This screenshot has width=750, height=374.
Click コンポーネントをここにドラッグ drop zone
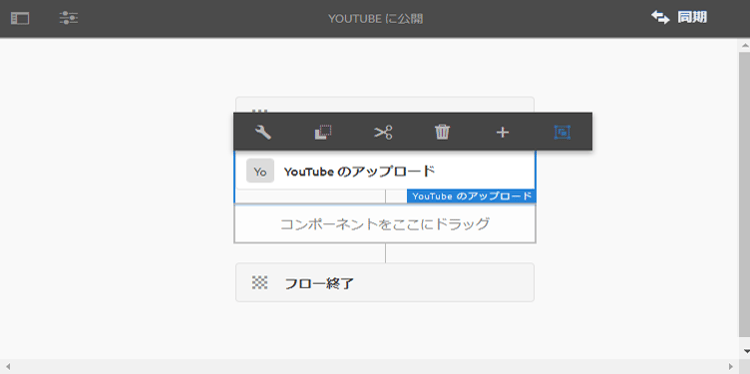385,223
